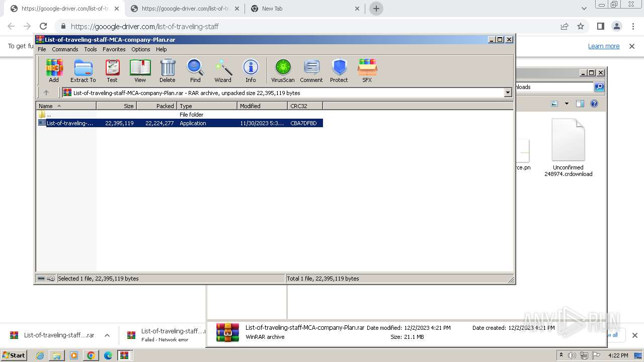Click the browser back arrow
Viewport: 644px width, 362px height.
11,27
